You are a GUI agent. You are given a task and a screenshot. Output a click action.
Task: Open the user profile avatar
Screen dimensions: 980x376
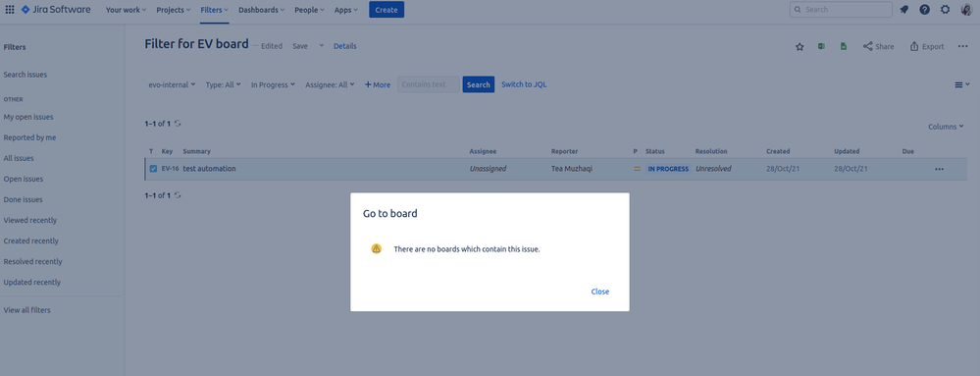tap(966, 10)
